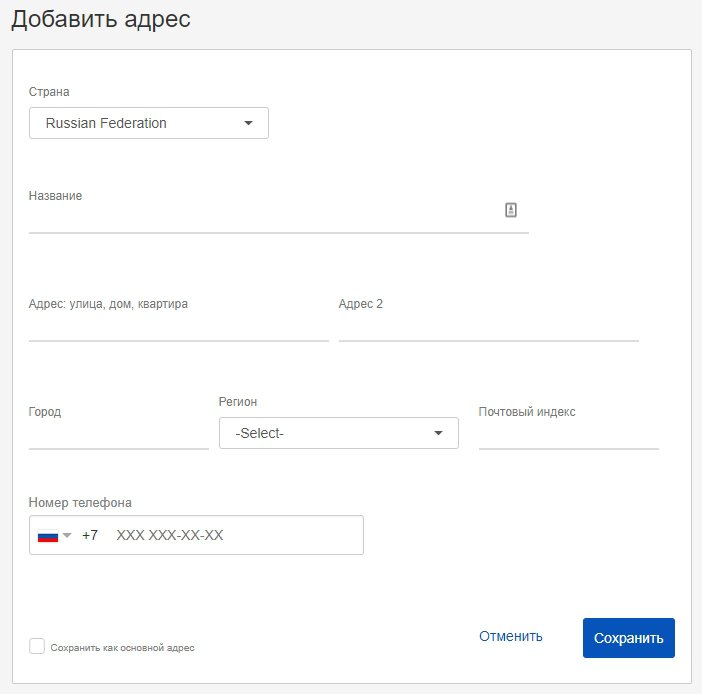Enable Сохранить как основной адрес checkbox

(x=37, y=646)
